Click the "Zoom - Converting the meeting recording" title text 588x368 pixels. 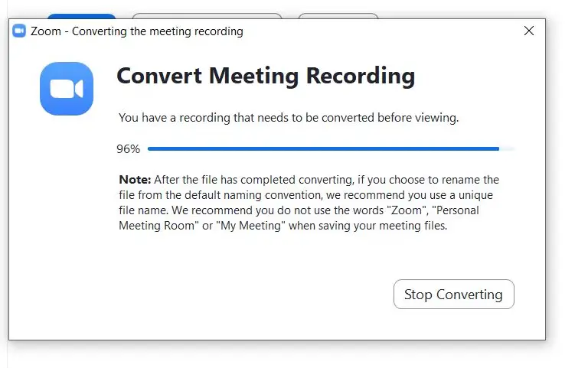pos(137,31)
